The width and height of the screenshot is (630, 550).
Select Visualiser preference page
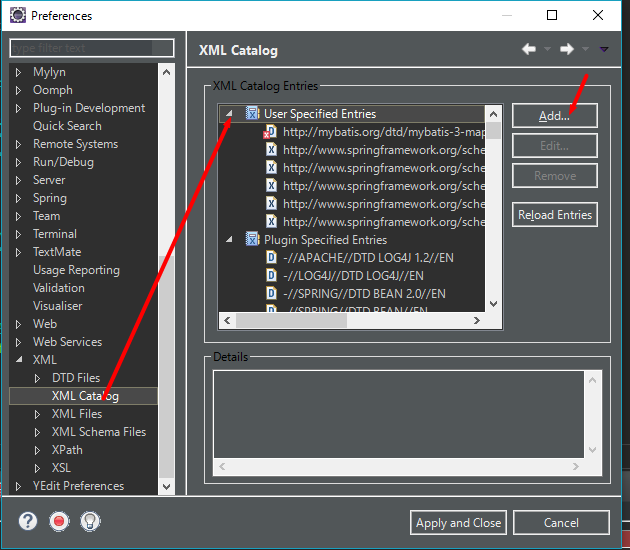click(57, 306)
